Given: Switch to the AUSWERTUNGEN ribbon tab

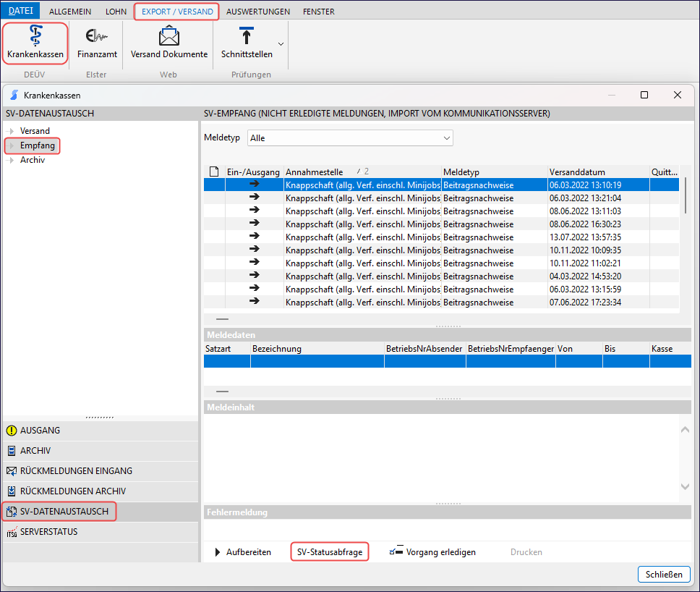Looking at the screenshot, I should (258, 12).
